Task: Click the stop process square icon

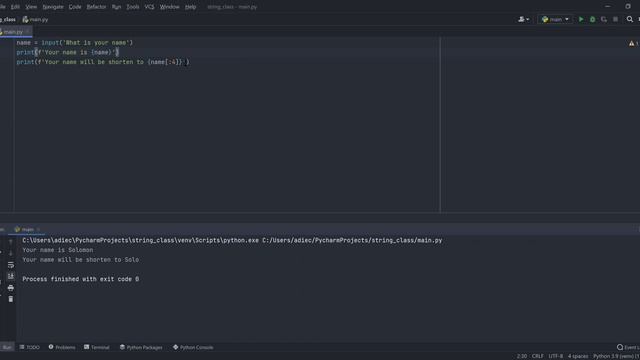Action: [x=615, y=19]
